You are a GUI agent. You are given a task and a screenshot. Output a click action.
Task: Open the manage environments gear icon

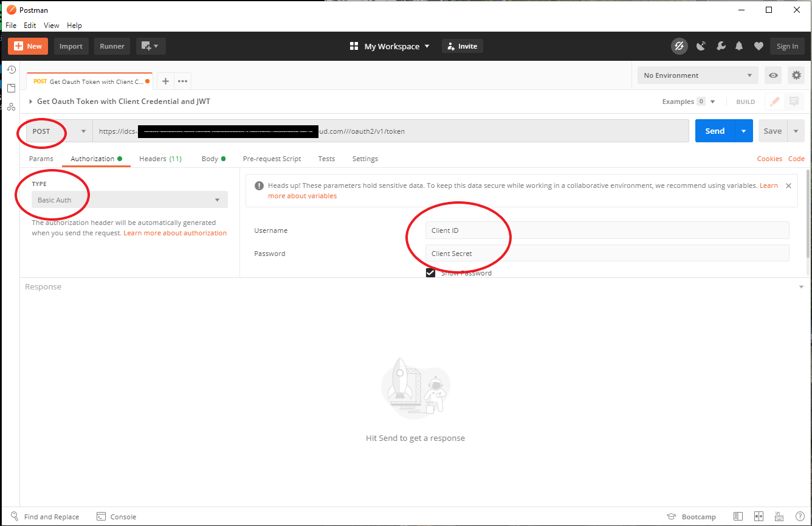coord(796,75)
